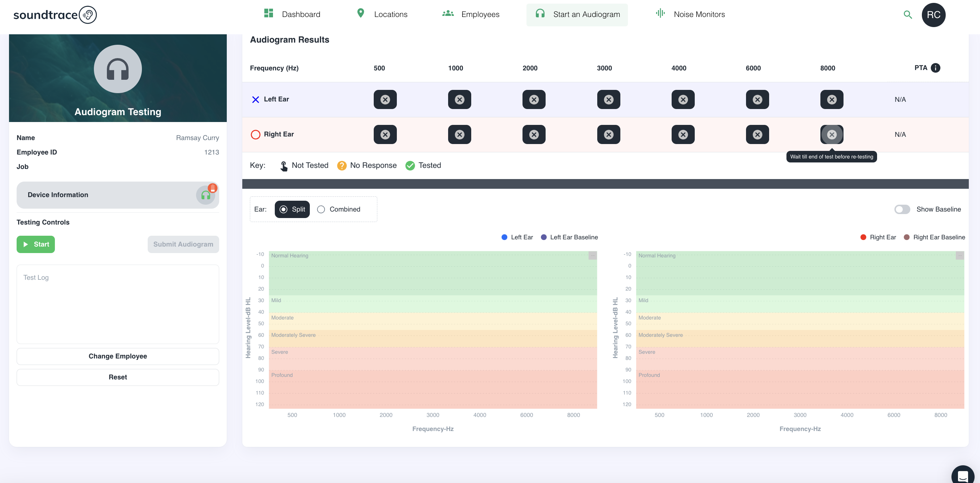980x483 pixels.
Task: Enable the Show Baseline toggle
Action: pos(902,209)
